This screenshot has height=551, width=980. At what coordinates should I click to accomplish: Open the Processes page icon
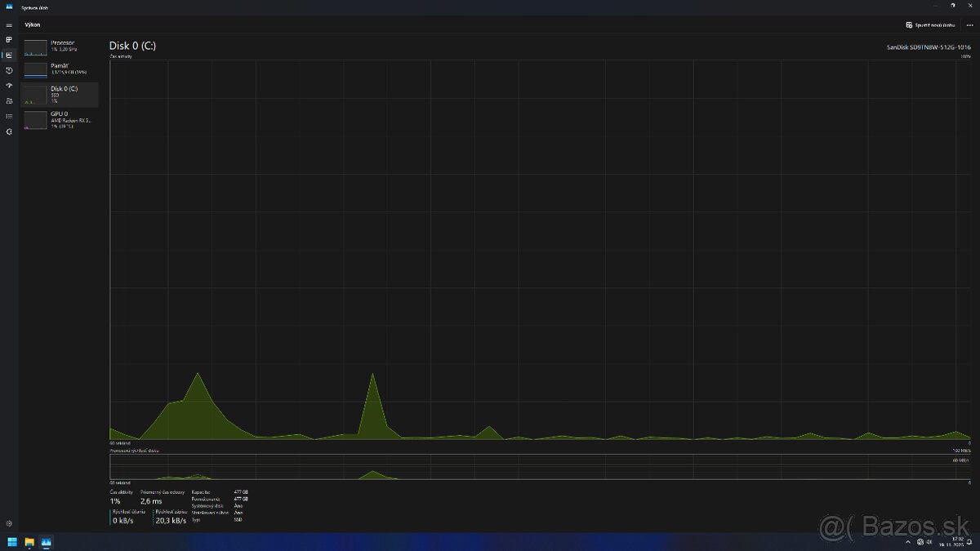click(9, 39)
